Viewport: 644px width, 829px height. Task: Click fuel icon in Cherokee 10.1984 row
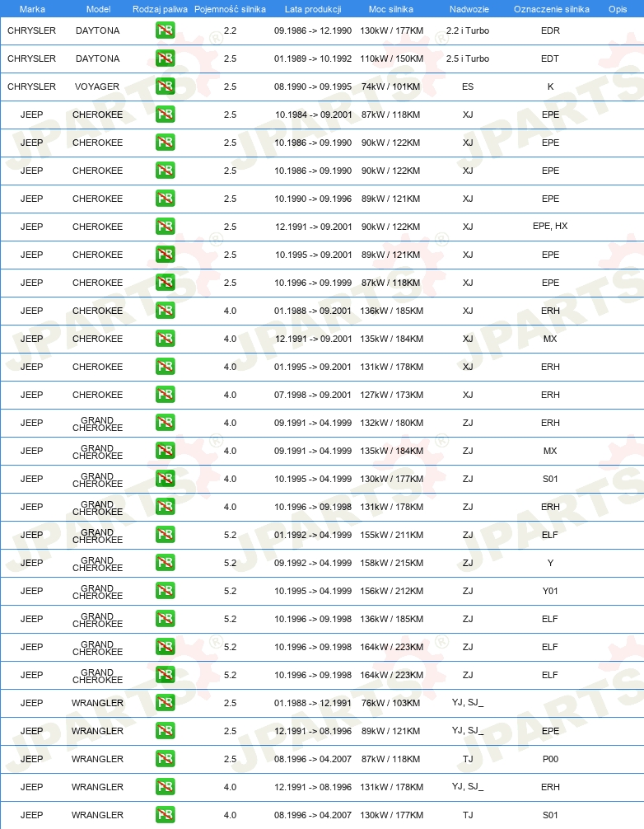(x=166, y=115)
